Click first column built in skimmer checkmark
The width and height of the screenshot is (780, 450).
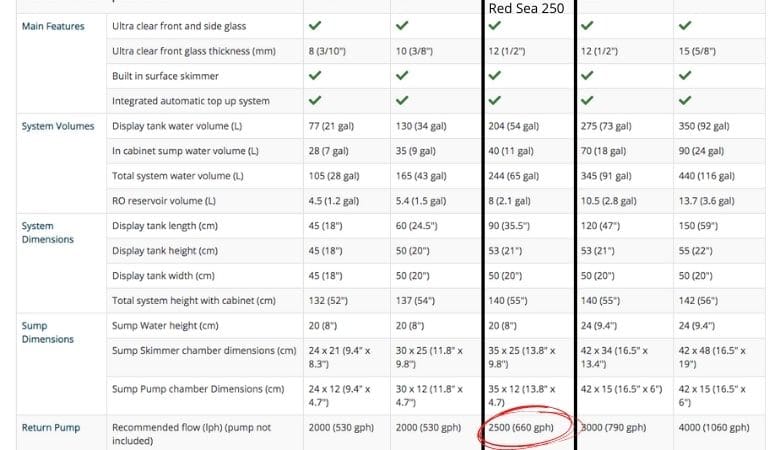click(x=314, y=76)
